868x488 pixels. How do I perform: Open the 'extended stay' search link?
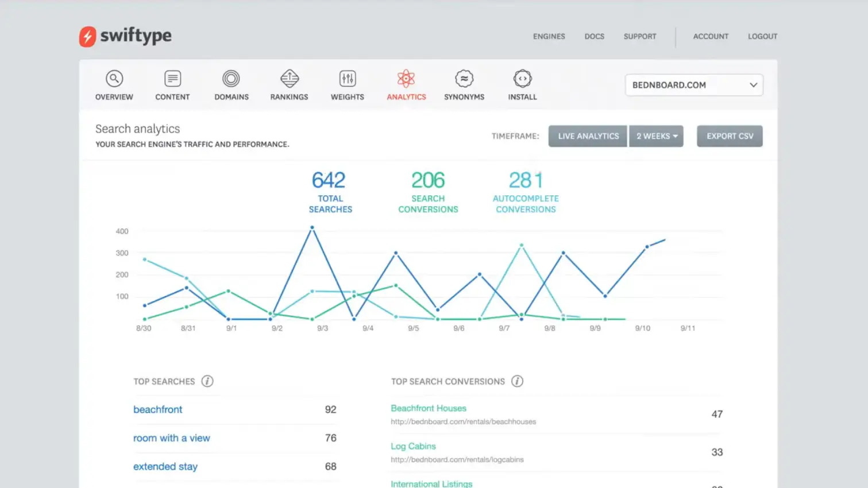click(x=165, y=467)
